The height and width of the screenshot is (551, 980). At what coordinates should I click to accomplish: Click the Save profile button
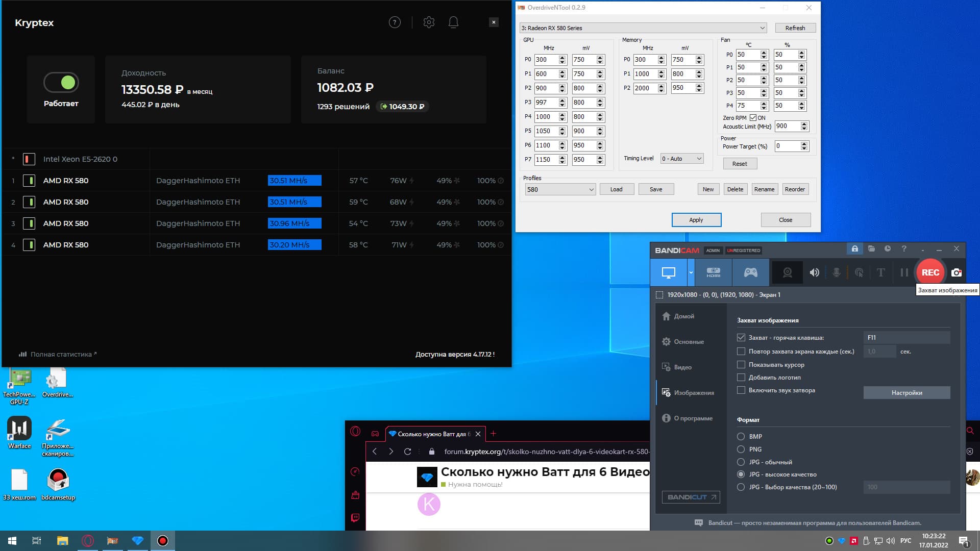(656, 189)
